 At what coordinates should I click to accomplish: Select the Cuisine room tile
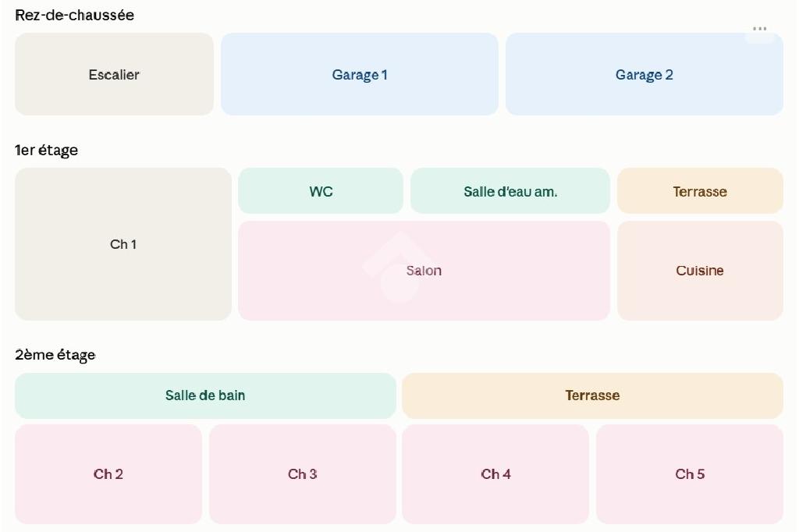[700, 271]
